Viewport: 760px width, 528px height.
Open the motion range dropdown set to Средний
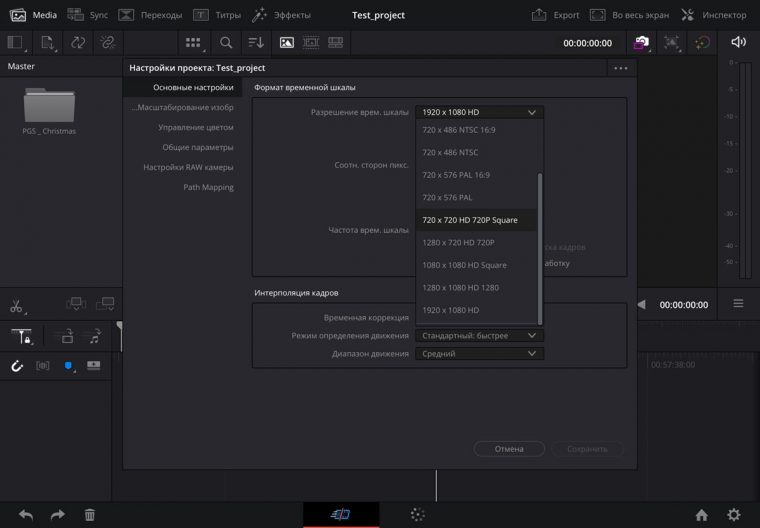click(x=479, y=353)
